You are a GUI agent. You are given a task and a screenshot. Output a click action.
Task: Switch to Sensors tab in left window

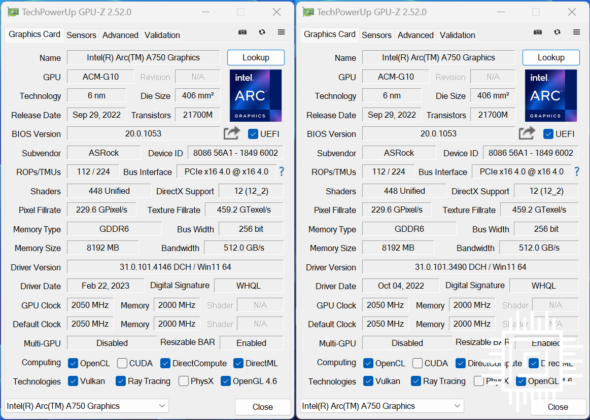point(81,35)
